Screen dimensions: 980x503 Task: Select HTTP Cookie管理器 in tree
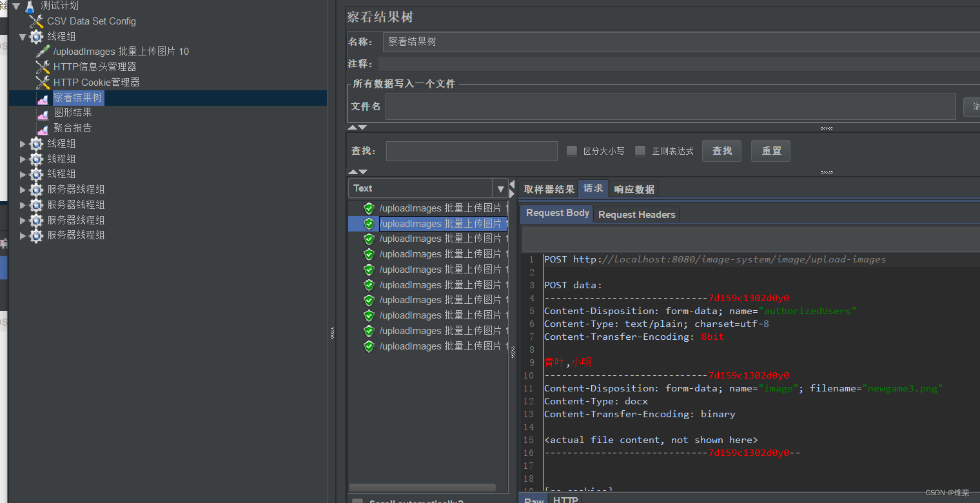pos(96,83)
